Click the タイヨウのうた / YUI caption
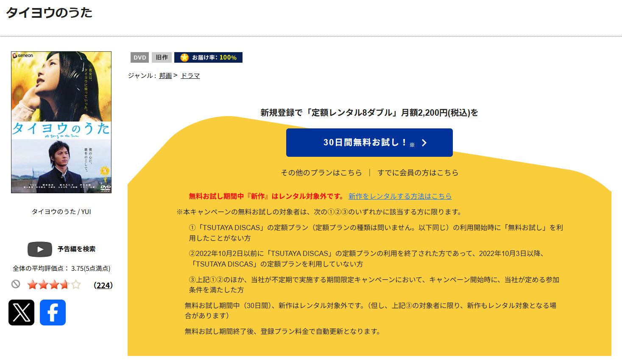 point(61,211)
